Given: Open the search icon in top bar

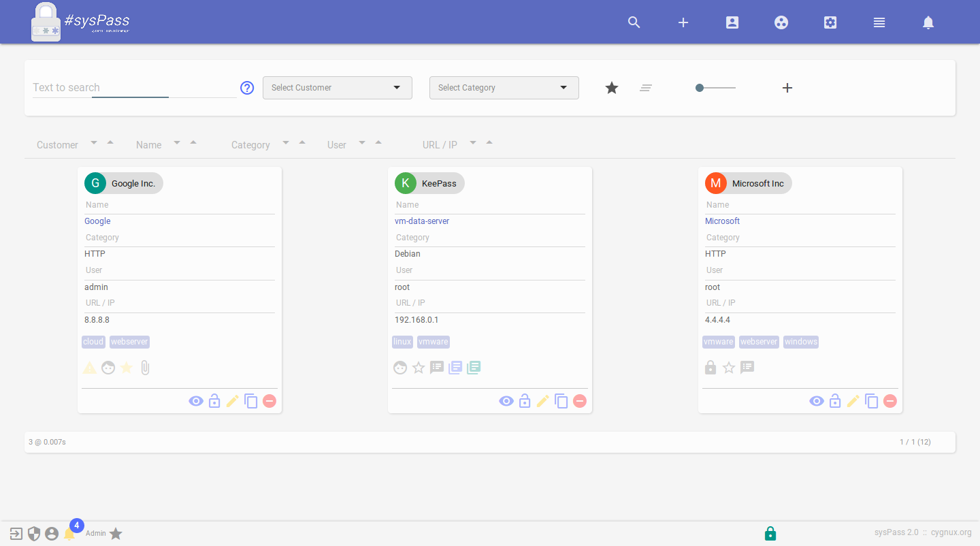Looking at the screenshot, I should coord(634,22).
